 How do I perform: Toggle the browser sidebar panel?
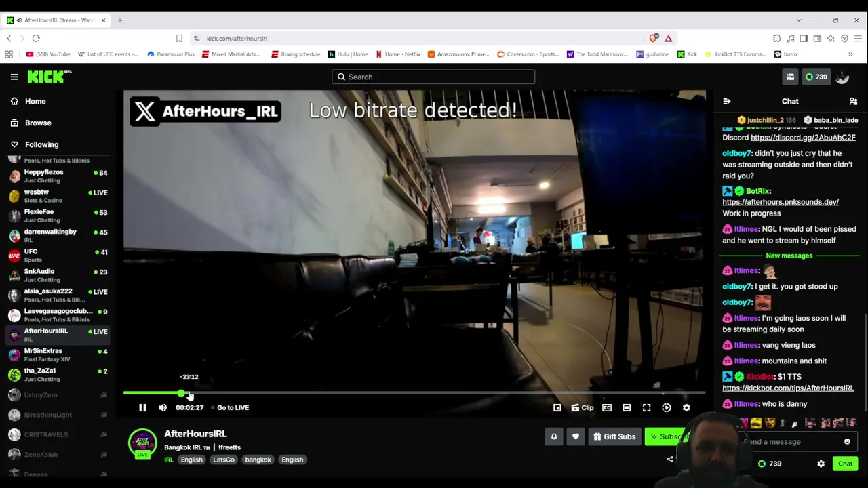(x=804, y=39)
